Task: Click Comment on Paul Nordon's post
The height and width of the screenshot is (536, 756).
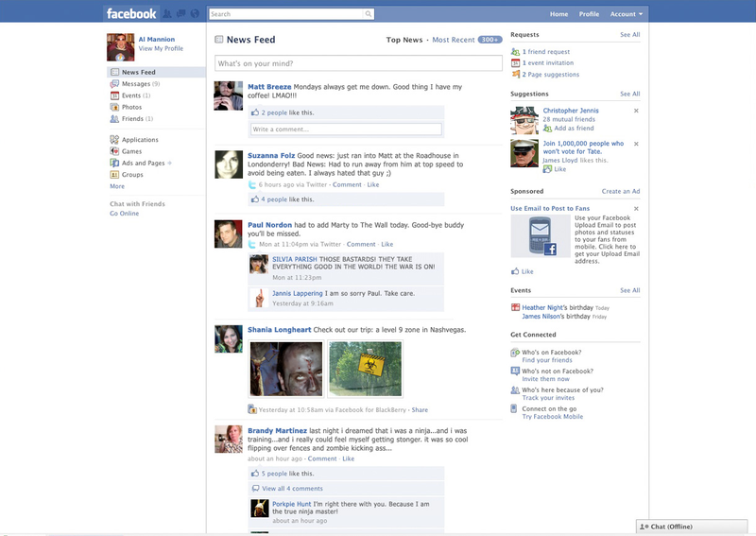Action: point(361,244)
